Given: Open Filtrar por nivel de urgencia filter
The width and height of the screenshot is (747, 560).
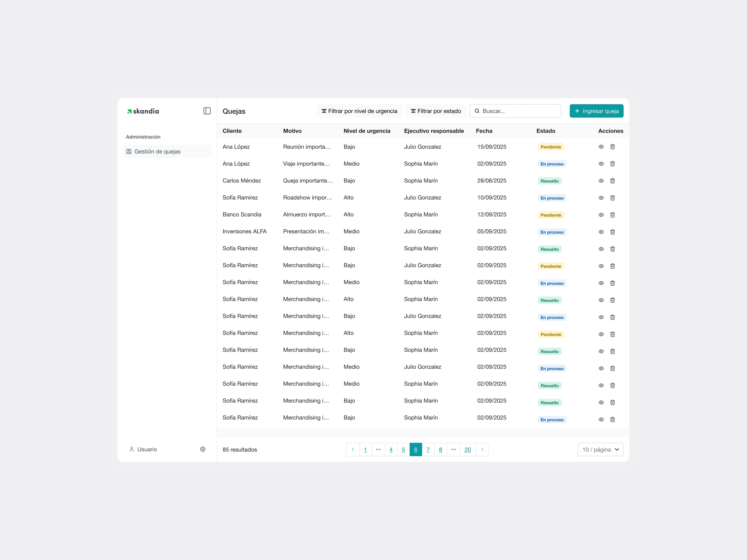Looking at the screenshot, I should point(359,111).
